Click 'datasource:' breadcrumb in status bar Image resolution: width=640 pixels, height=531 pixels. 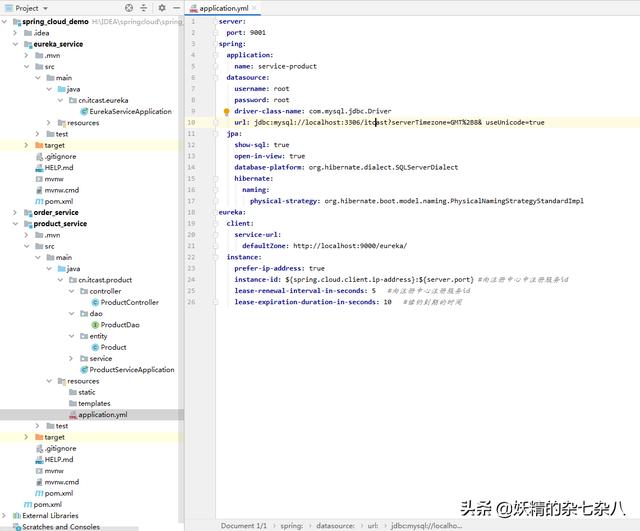point(335,526)
